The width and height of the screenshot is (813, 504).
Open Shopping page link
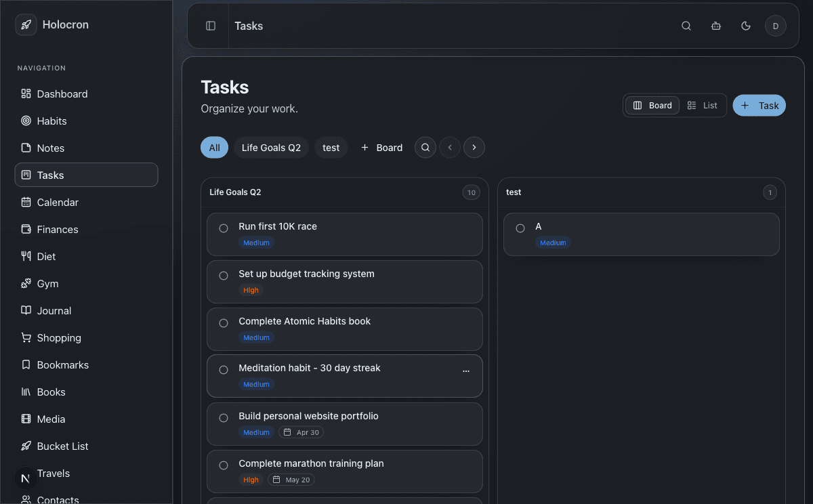[86, 337]
